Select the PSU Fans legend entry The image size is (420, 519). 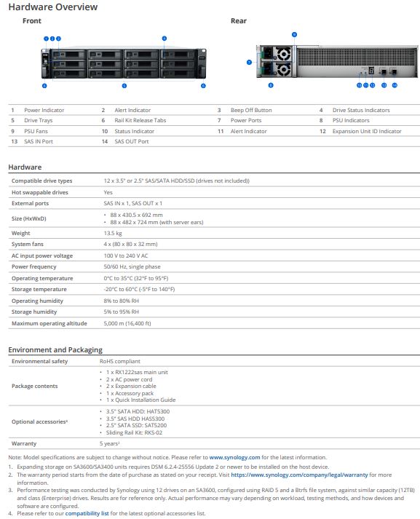(36, 132)
